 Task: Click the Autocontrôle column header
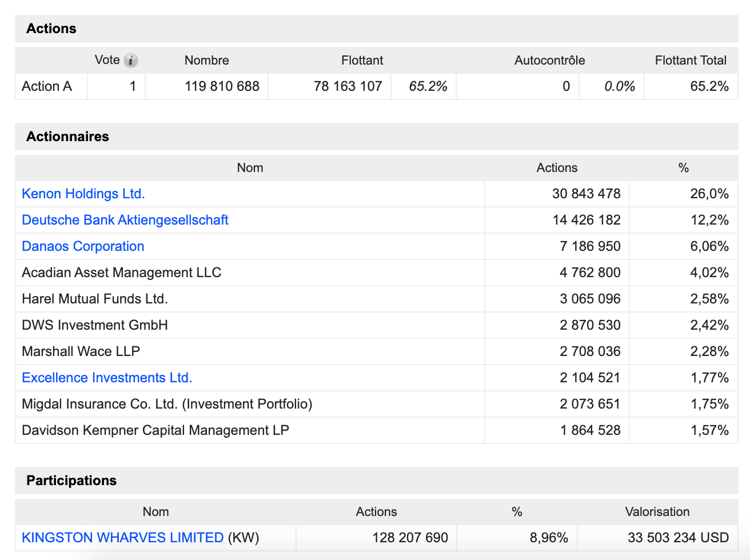click(x=549, y=60)
